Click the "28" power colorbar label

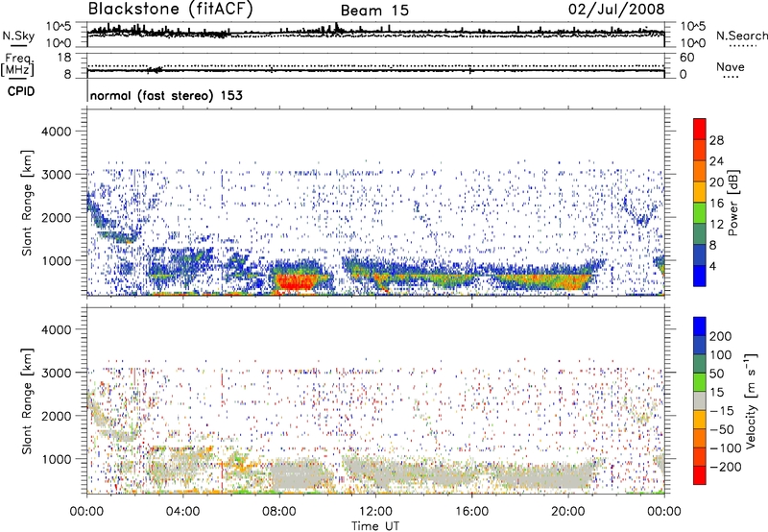click(x=716, y=140)
